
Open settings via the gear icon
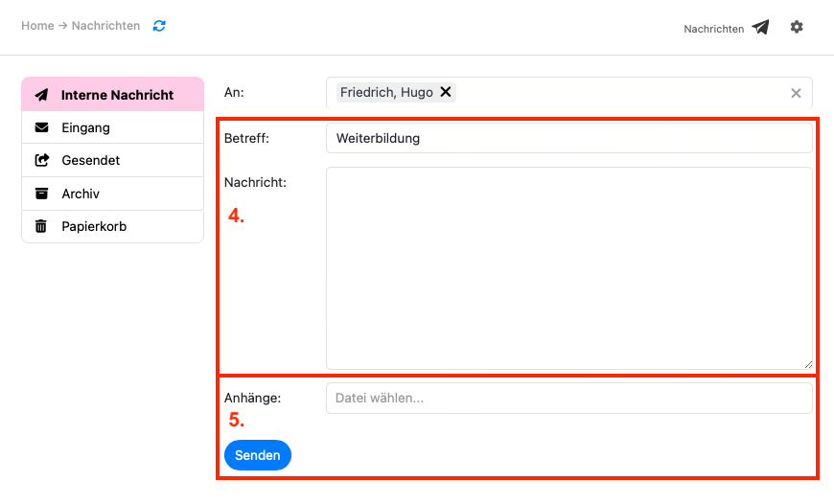pos(797,27)
